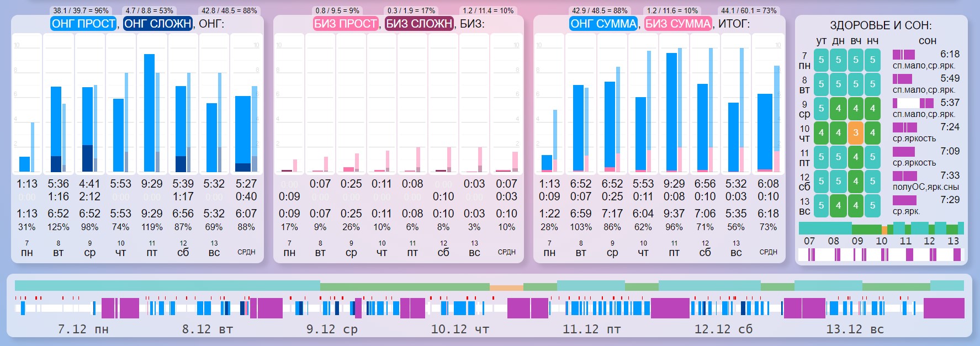Select the ОНГ СЛОЖН legend badge
The height and width of the screenshot is (346, 980).
(x=158, y=24)
